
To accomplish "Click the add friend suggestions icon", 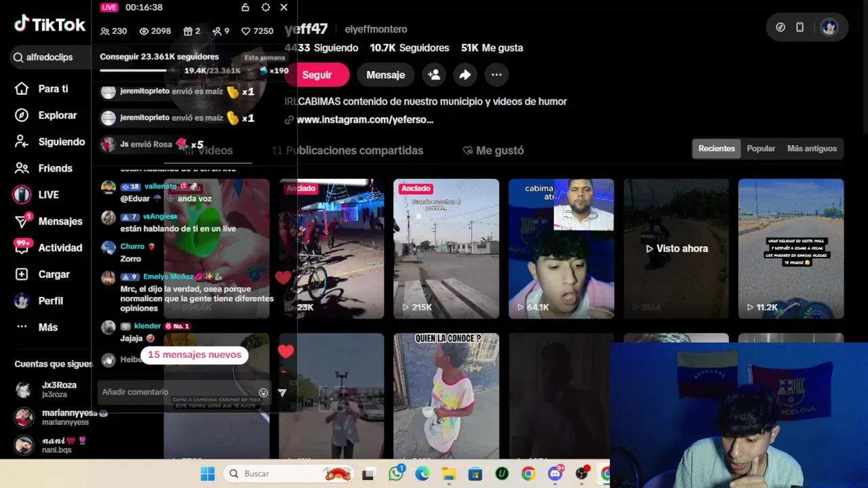I will (434, 75).
